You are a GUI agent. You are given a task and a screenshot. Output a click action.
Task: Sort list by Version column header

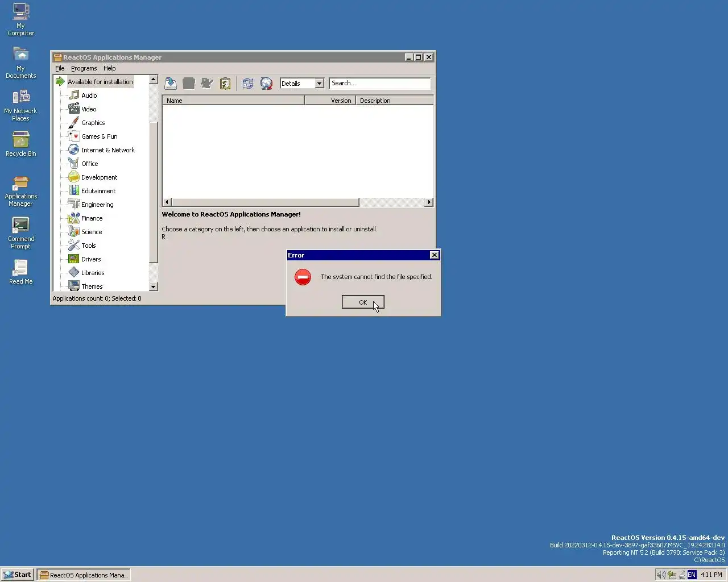click(330, 101)
